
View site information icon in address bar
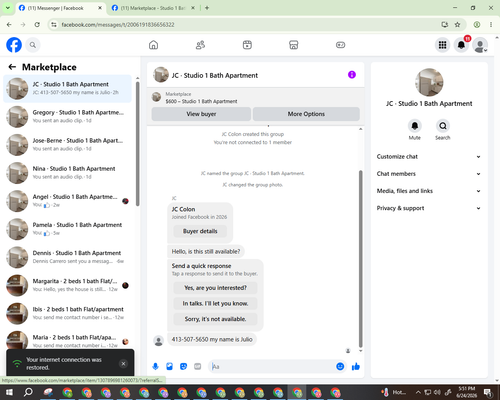(54, 25)
